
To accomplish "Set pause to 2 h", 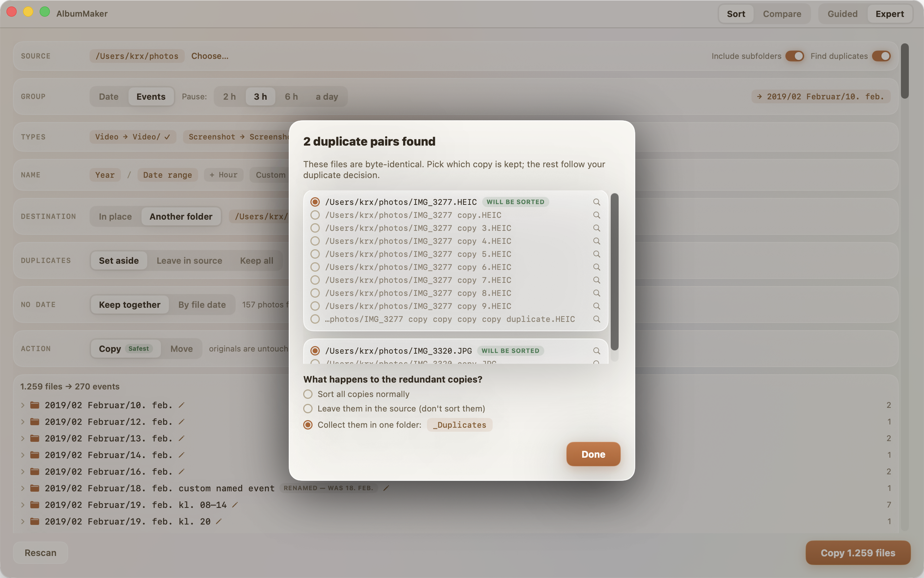I will [x=229, y=96].
